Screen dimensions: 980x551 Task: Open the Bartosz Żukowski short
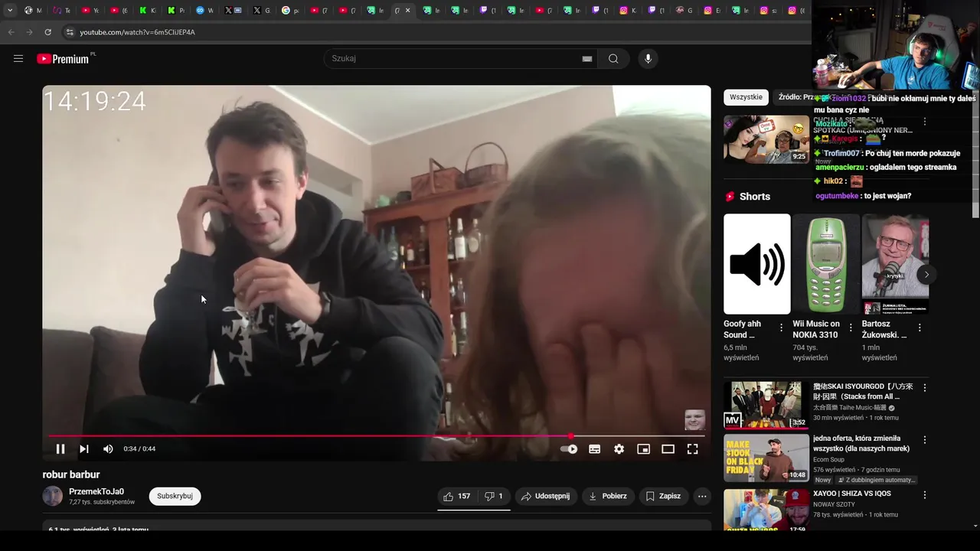(x=895, y=264)
